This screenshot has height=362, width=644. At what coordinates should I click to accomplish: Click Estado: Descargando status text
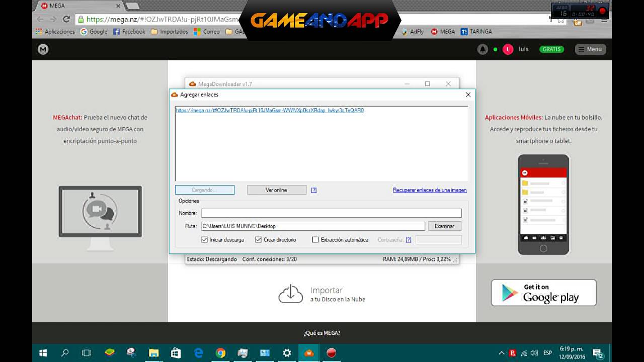tap(211, 259)
